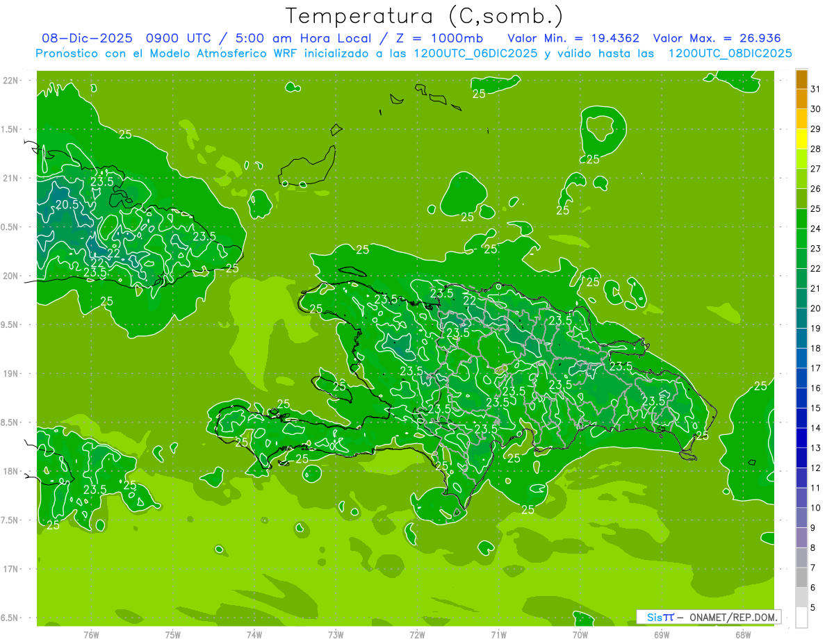Pick legend color swatch between 24 and 25
The image size is (834, 644).
pos(801,219)
